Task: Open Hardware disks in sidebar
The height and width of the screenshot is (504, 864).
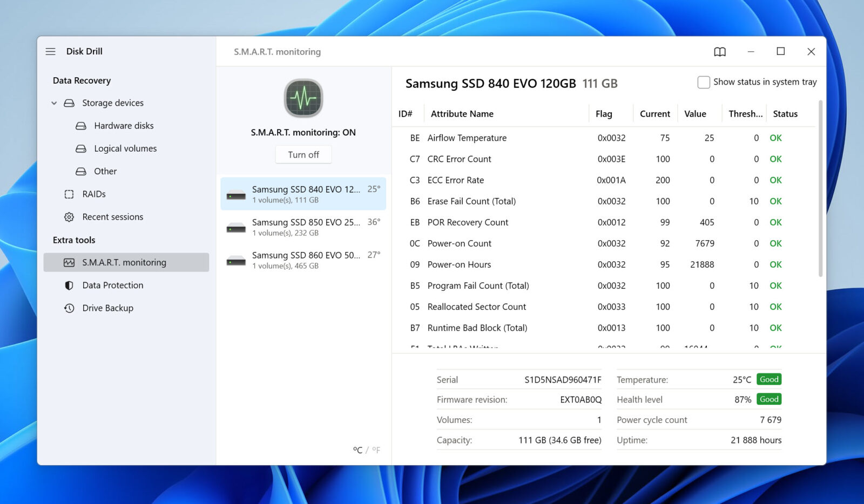Action: (x=123, y=126)
